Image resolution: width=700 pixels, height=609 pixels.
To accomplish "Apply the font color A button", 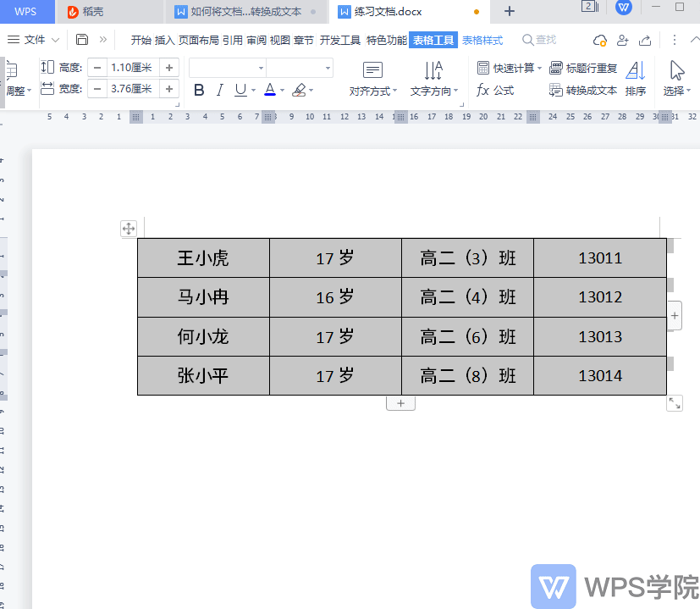I will 270,91.
